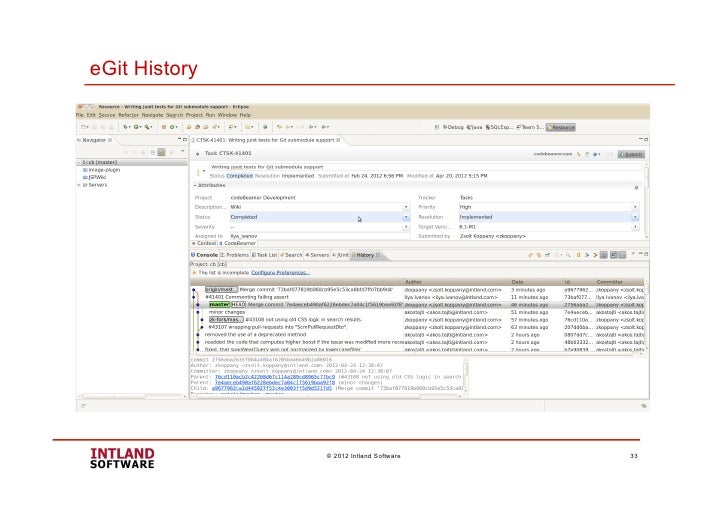
Task: Select the Problems view tab
Action: pos(235,255)
